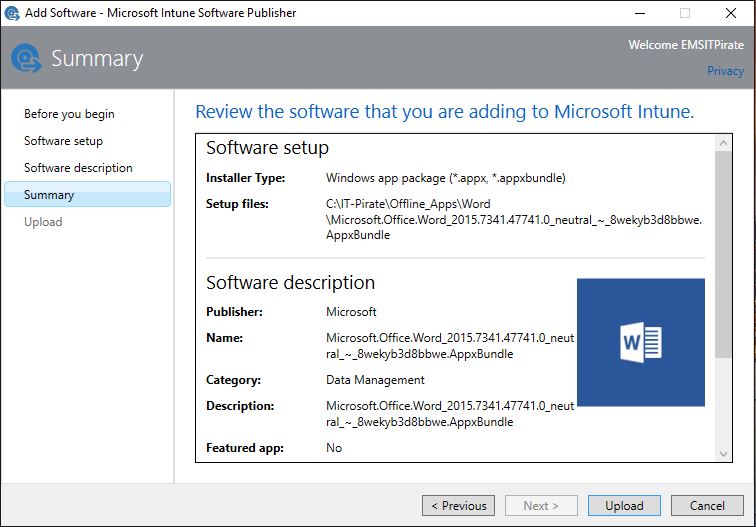Click the 'Review the software' heading
Image resolution: width=756 pixels, height=527 pixels.
coord(445,112)
